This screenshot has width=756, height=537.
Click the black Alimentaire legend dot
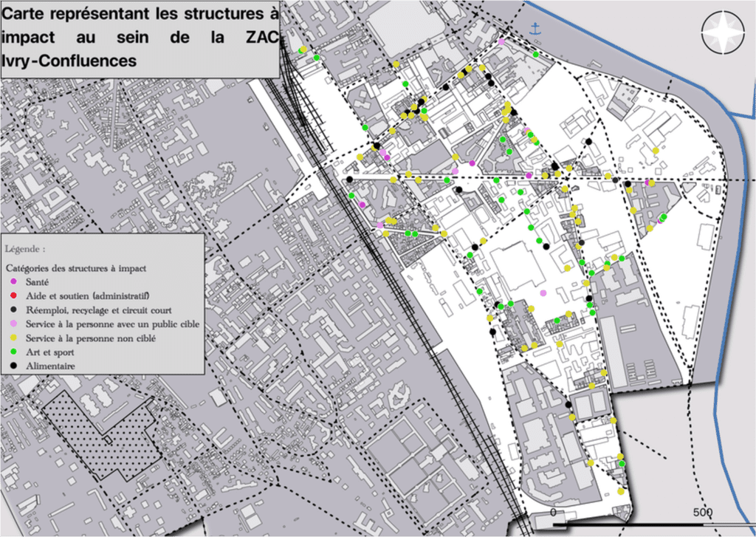(14, 366)
